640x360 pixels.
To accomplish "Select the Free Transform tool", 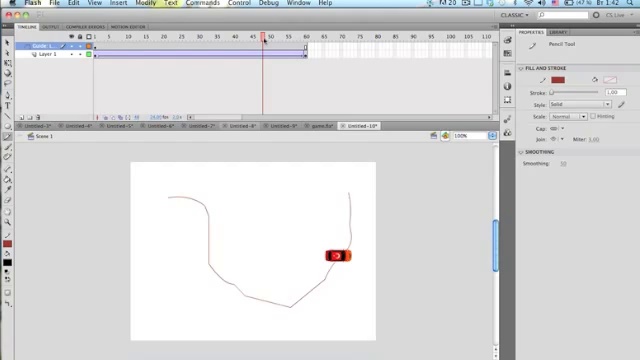I will [7, 63].
